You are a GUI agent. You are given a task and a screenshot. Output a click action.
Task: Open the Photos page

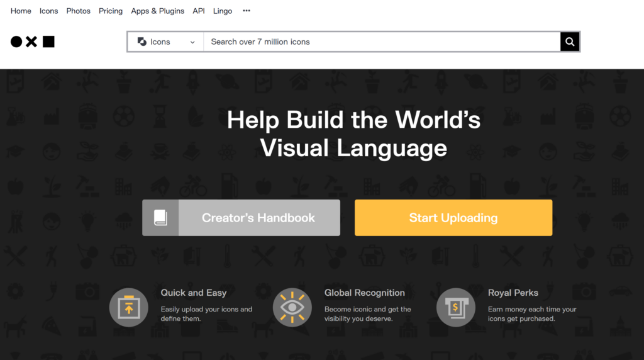[x=78, y=11]
